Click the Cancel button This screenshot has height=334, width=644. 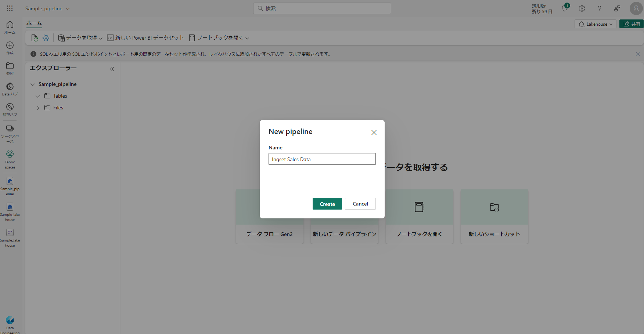pos(360,204)
